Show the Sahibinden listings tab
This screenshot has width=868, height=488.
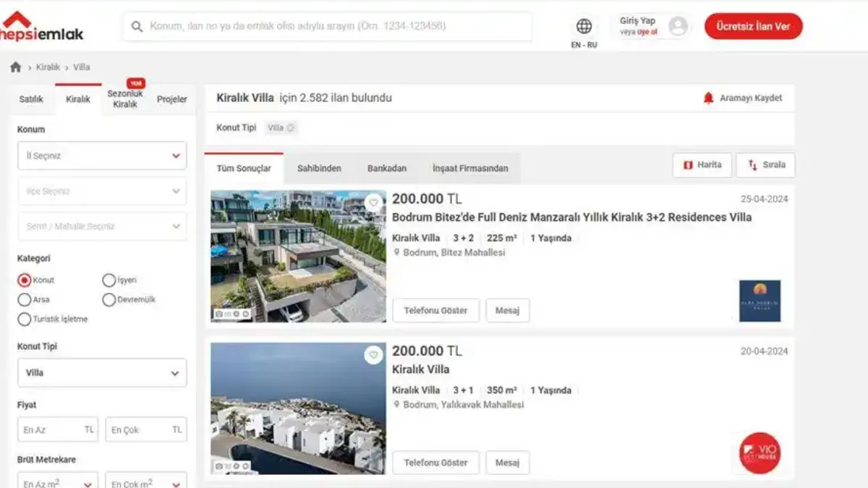(x=319, y=168)
